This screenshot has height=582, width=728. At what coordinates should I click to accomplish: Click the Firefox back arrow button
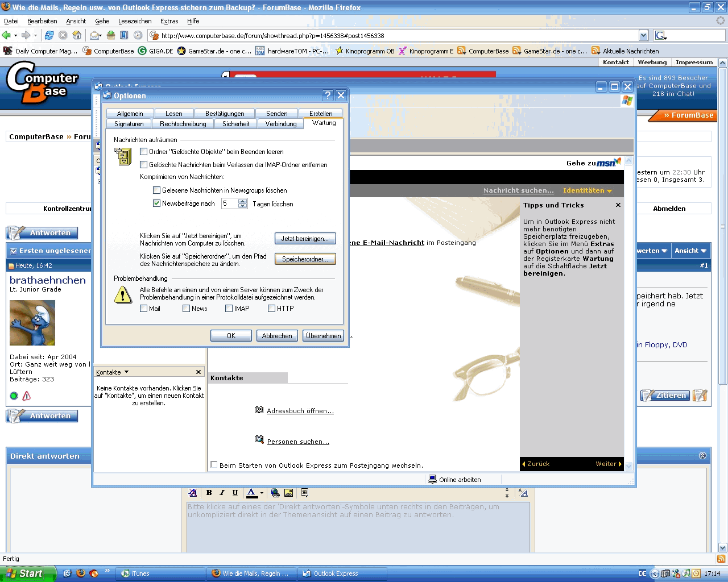[x=6, y=35]
